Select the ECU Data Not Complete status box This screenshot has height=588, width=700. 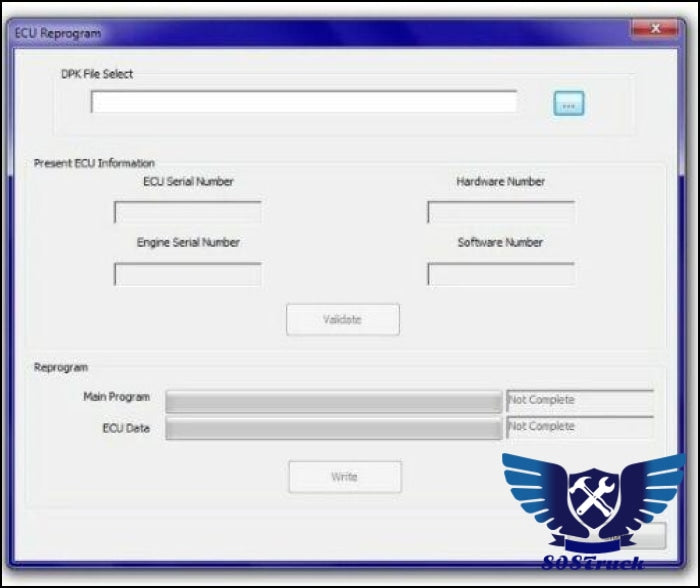(x=580, y=427)
